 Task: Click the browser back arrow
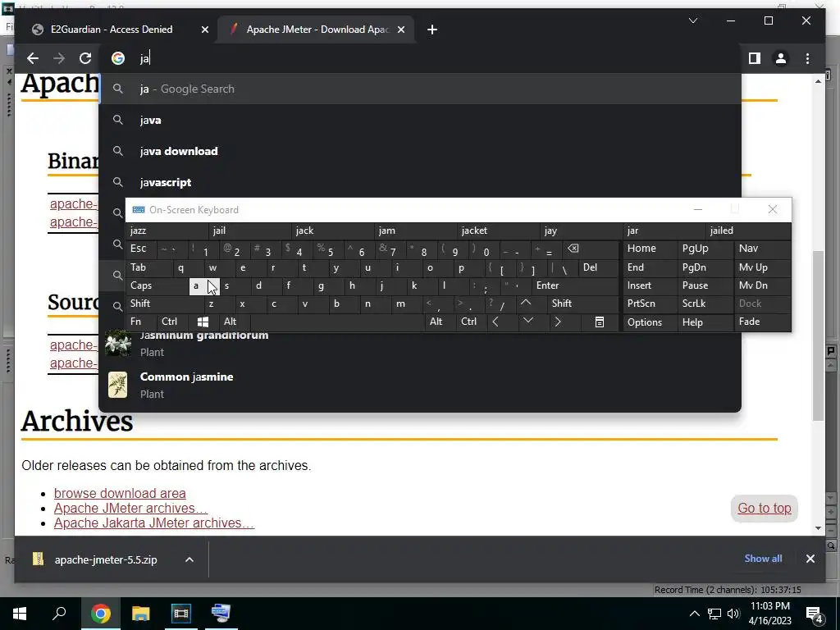click(33, 58)
